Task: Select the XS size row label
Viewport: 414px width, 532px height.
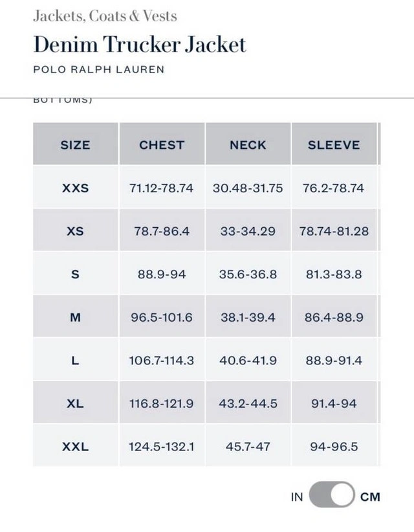Action: (x=75, y=231)
